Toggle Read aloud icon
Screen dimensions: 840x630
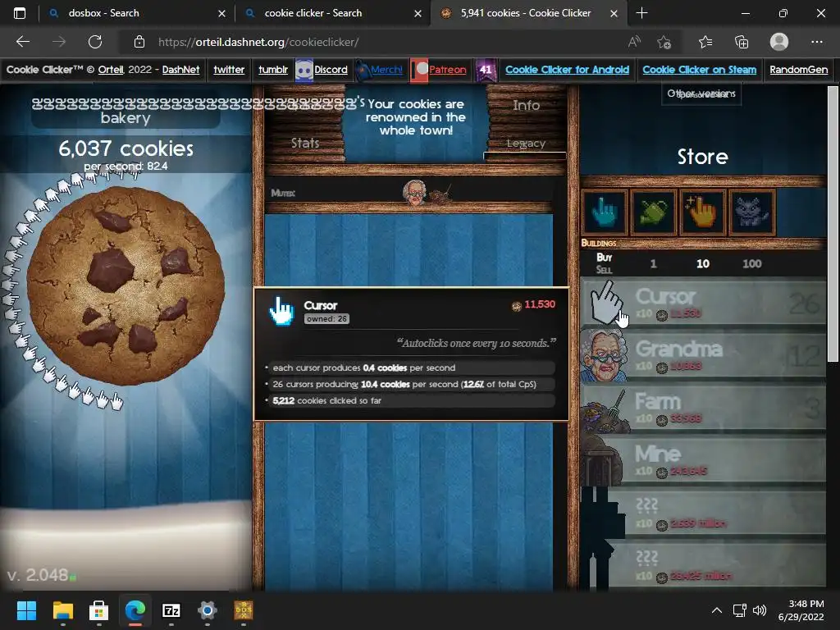coord(634,42)
